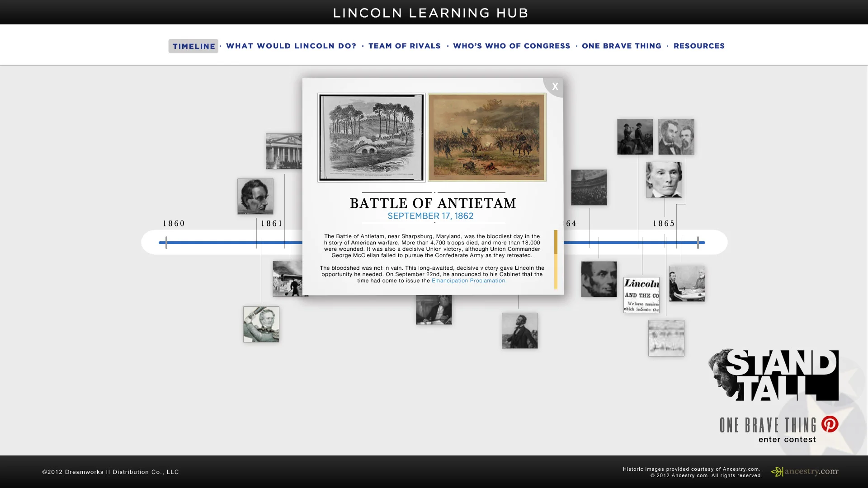Open the Emancipation Proclamation link

pos(468,280)
